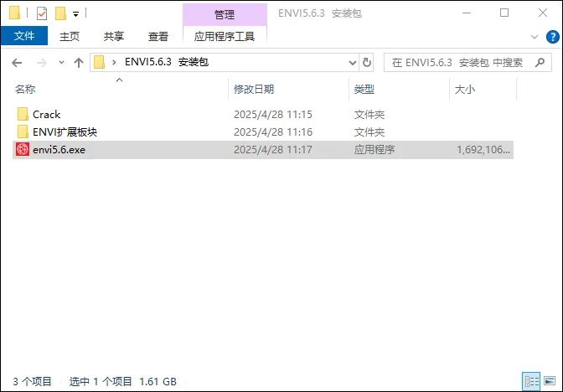Sort by the 名称 column header

25,89
